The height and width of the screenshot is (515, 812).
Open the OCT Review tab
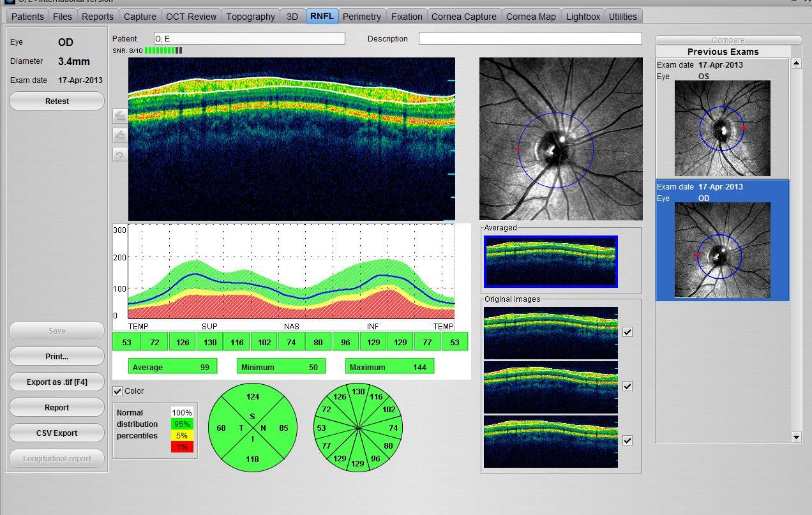pos(191,17)
